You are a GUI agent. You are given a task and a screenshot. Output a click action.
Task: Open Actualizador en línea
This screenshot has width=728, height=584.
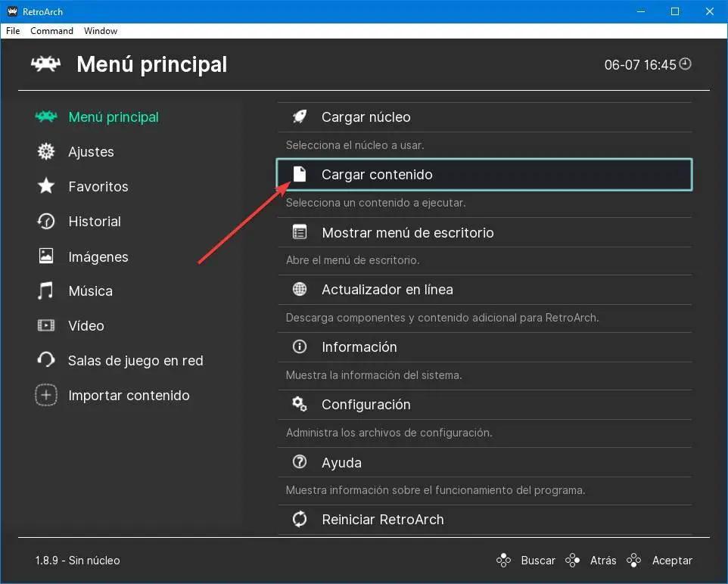coord(484,290)
